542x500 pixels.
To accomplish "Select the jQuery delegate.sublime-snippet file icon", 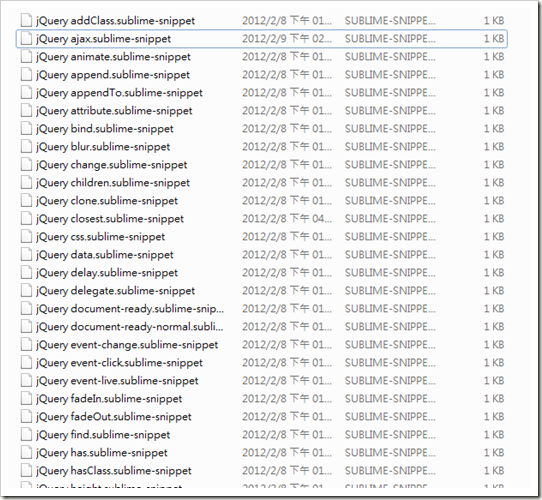I will (x=27, y=290).
